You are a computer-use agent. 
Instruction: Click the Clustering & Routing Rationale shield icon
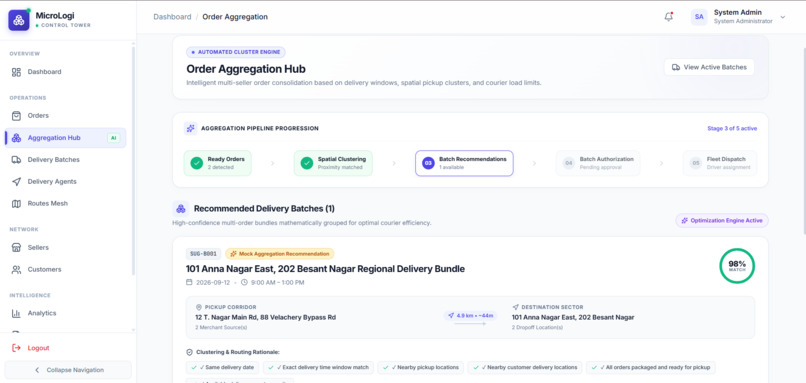(189, 352)
